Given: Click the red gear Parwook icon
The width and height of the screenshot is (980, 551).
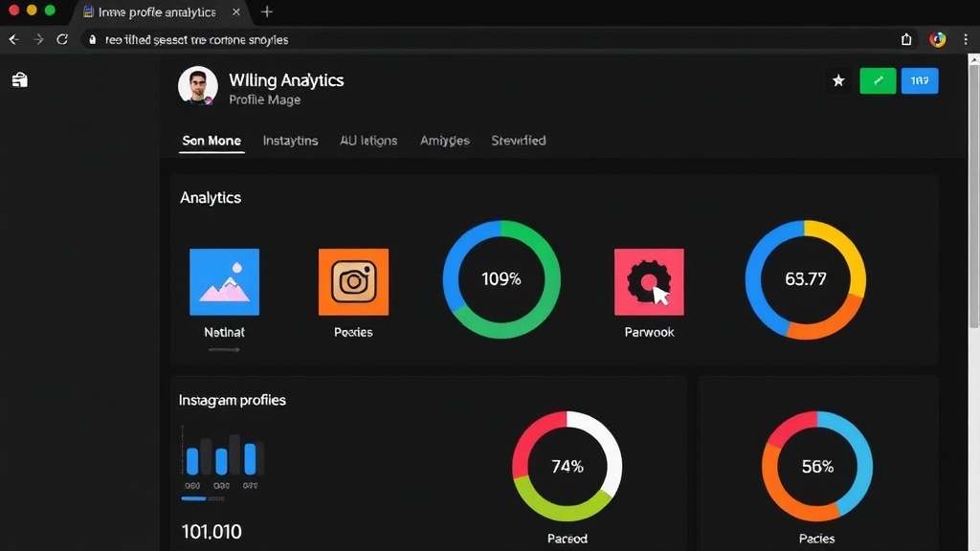Looking at the screenshot, I should point(649,281).
